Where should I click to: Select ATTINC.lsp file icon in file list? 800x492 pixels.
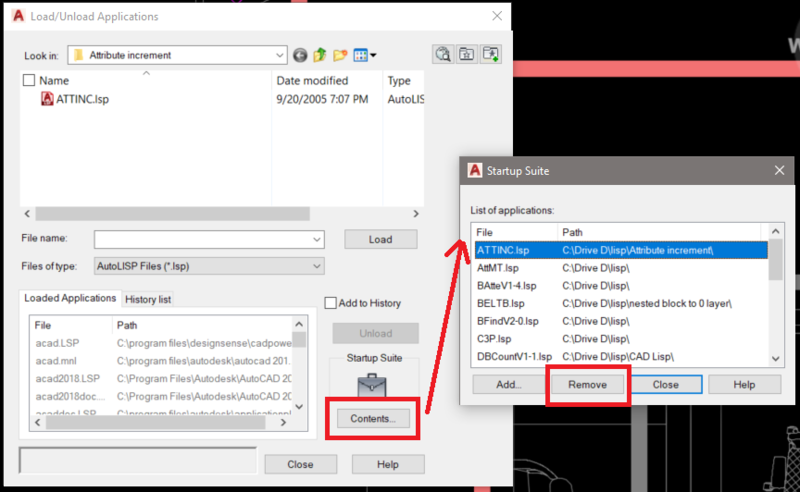47,99
